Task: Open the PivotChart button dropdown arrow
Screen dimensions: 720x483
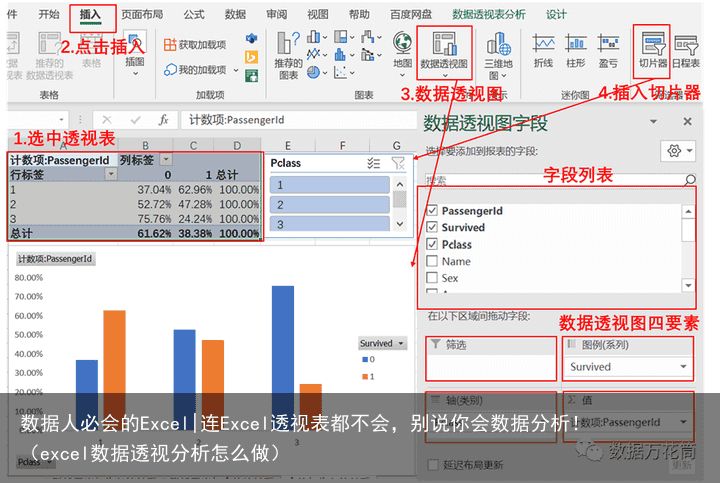Action: (x=444, y=75)
